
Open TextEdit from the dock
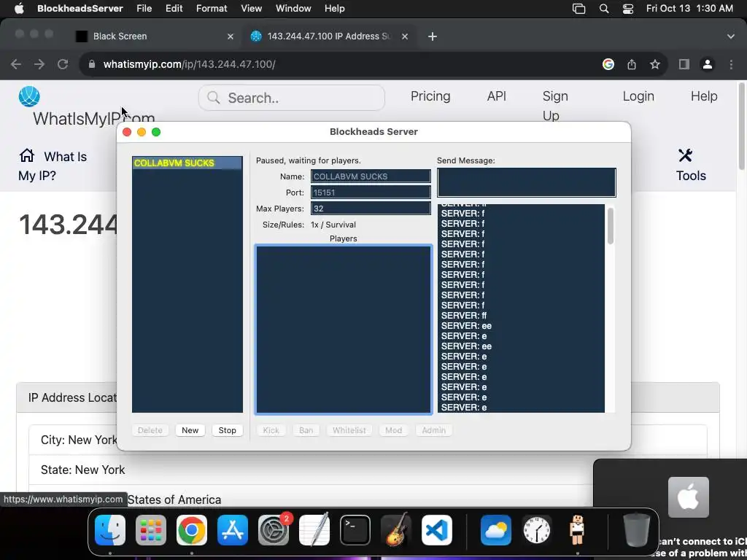(314, 530)
